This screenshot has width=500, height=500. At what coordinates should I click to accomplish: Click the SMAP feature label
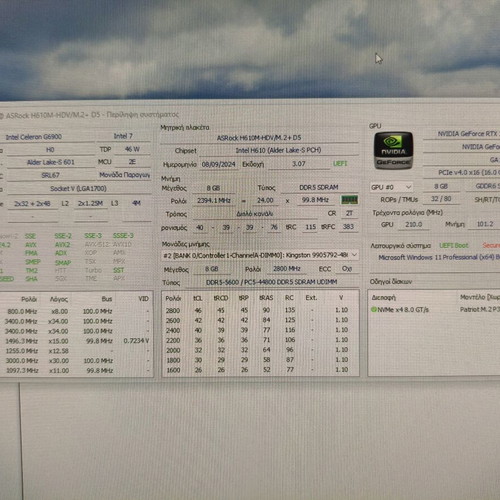63,263
